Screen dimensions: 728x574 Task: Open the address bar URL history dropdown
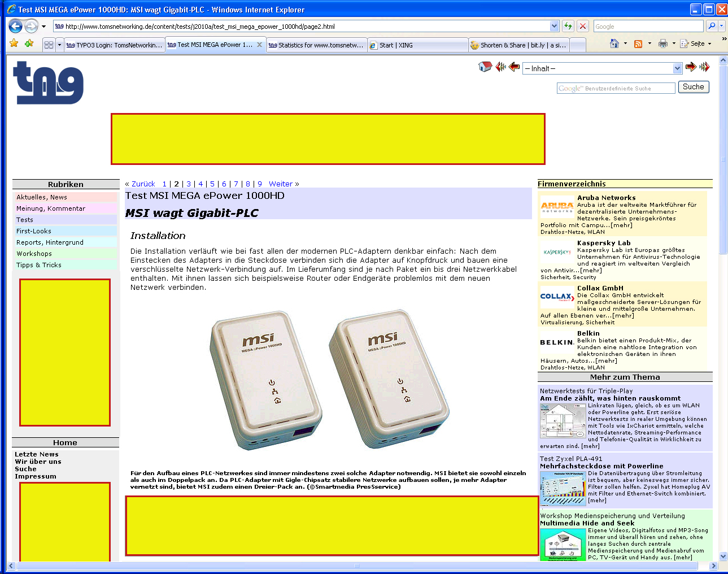pyautogui.click(x=554, y=26)
